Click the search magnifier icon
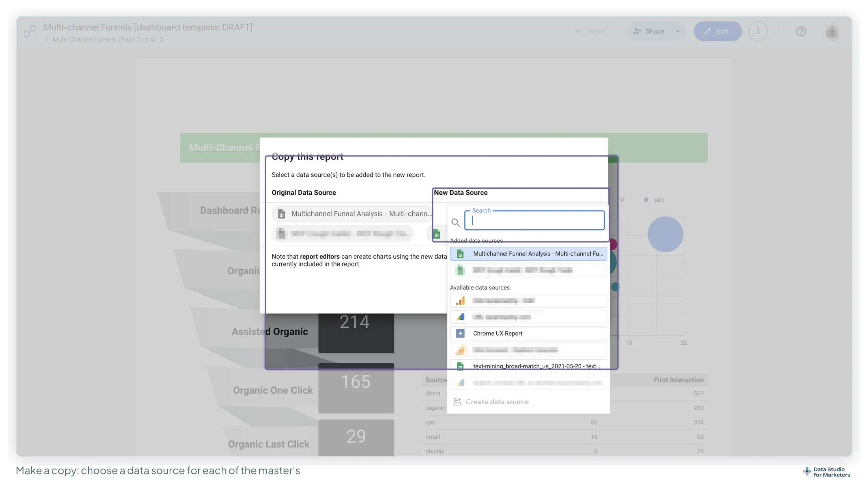This screenshot has width=868, height=486. click(456, 223)
